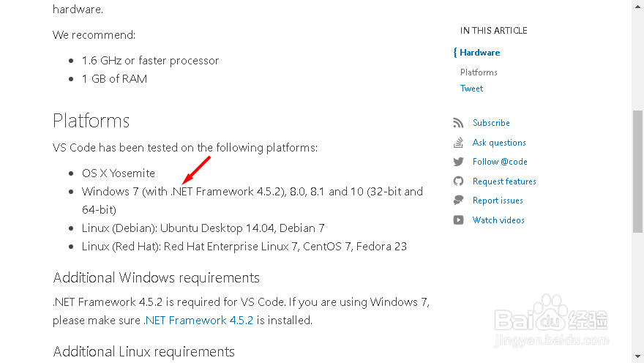
Task: Open the Request features link
Action: [504, 181]
